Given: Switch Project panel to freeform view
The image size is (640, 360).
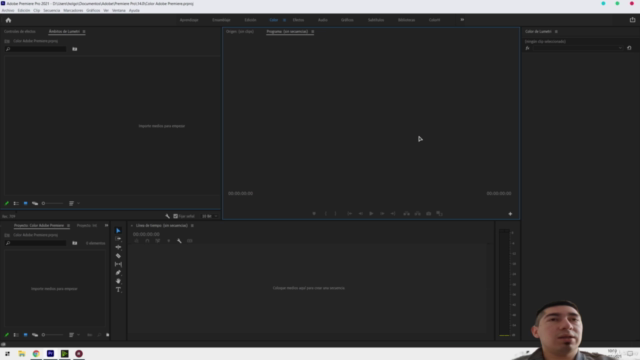Looking at the screenshot, I should [x=35, y=335].
